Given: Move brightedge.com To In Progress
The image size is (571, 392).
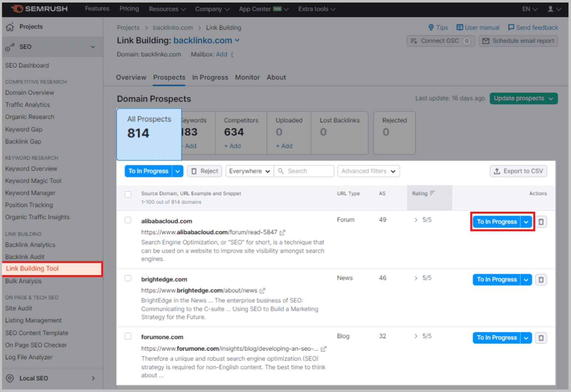Looking at the screenshot, I should (x=497, y=280).
